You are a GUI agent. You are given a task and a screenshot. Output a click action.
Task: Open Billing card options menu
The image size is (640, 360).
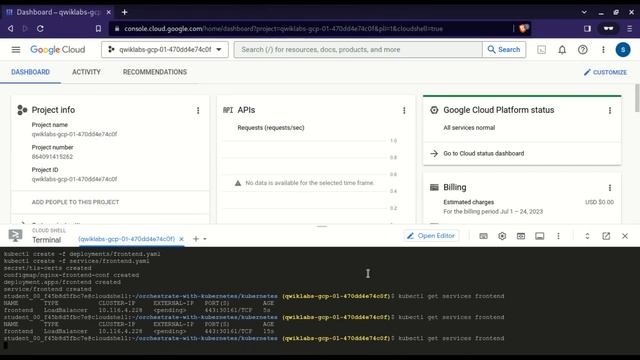pyautogui.click(x=610, y=188)
